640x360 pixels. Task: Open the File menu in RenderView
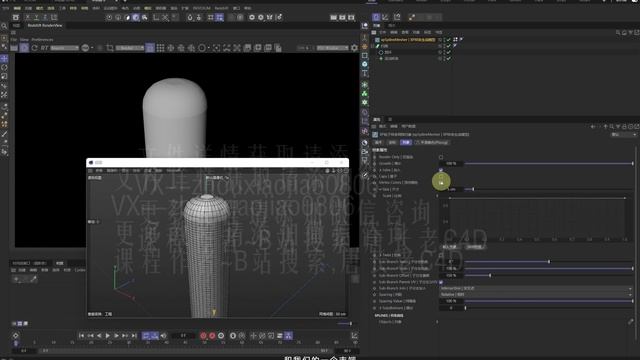pyautogui.click(x=13, y=40)
